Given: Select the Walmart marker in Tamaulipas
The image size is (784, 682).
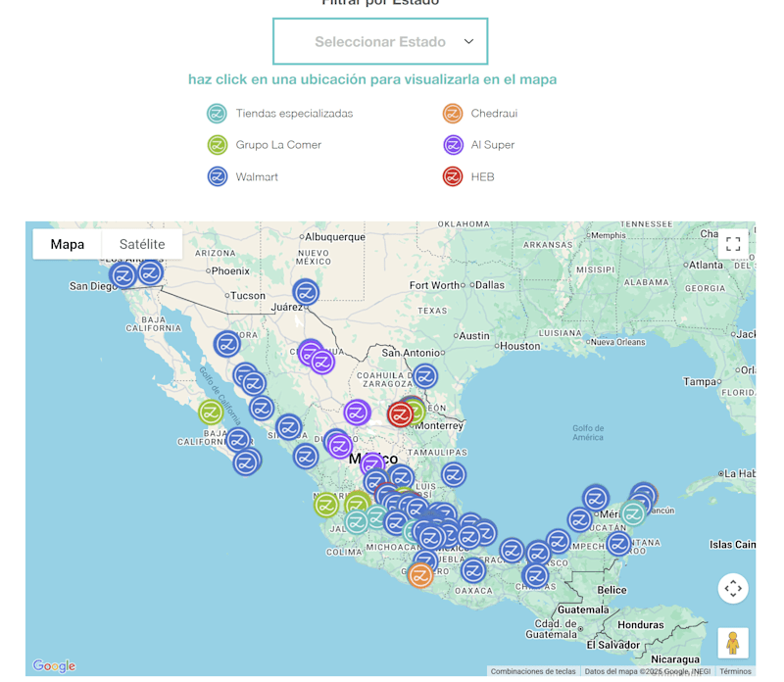Looking at the screenshot, I should 454,474.
